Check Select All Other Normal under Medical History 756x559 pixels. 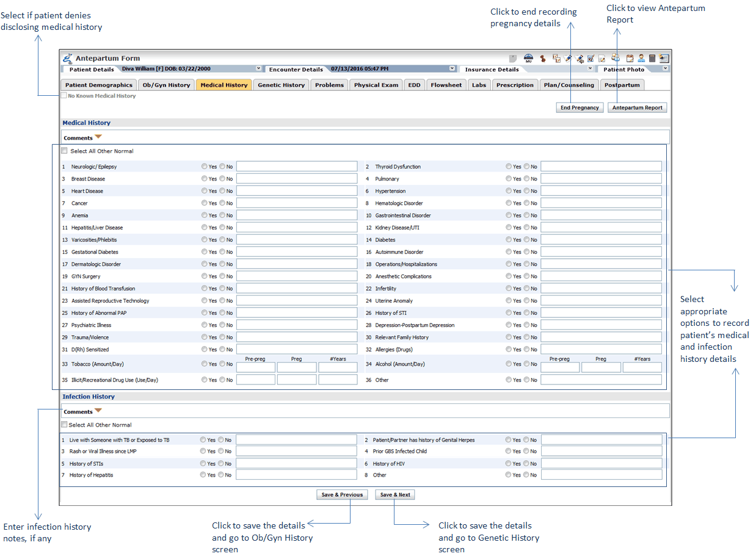click(x=65, y=151)
